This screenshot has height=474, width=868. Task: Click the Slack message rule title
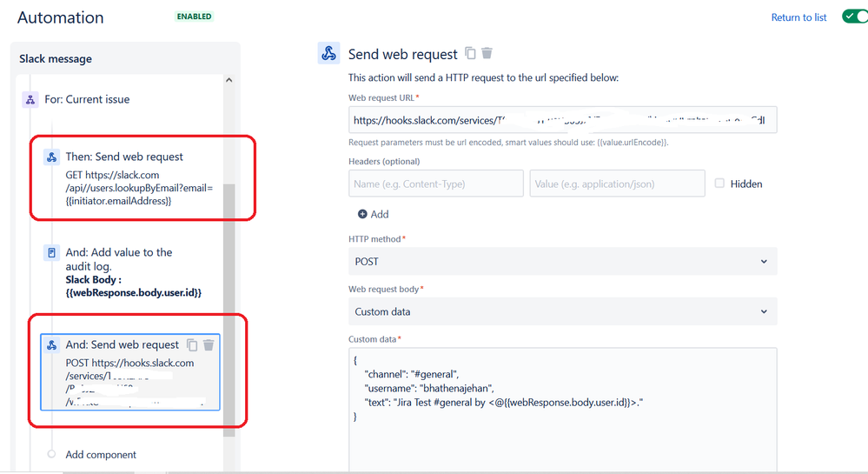[x=56, y=59]
